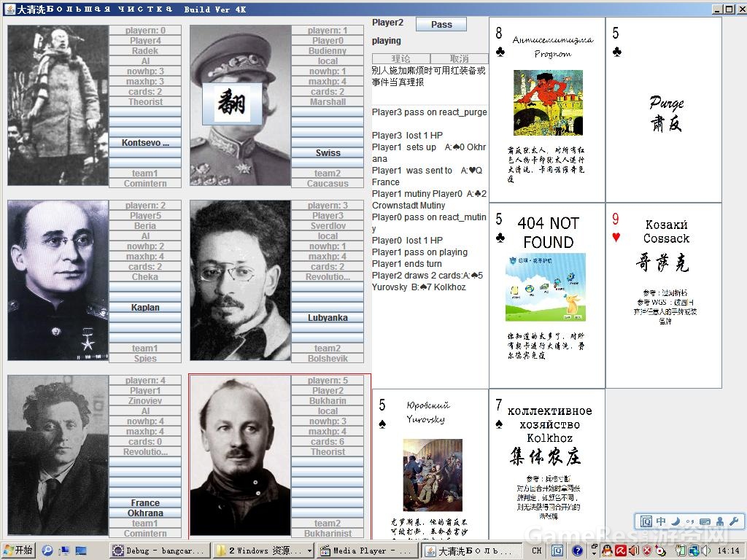
Task: Select the 9 of hearts Cossack card
Action: (664, 295)
